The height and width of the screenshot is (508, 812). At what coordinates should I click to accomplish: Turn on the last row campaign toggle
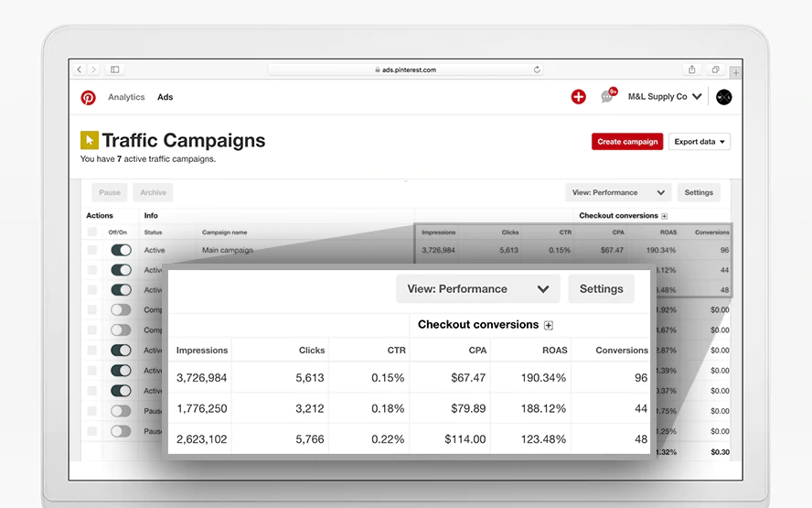pos(122,431)
